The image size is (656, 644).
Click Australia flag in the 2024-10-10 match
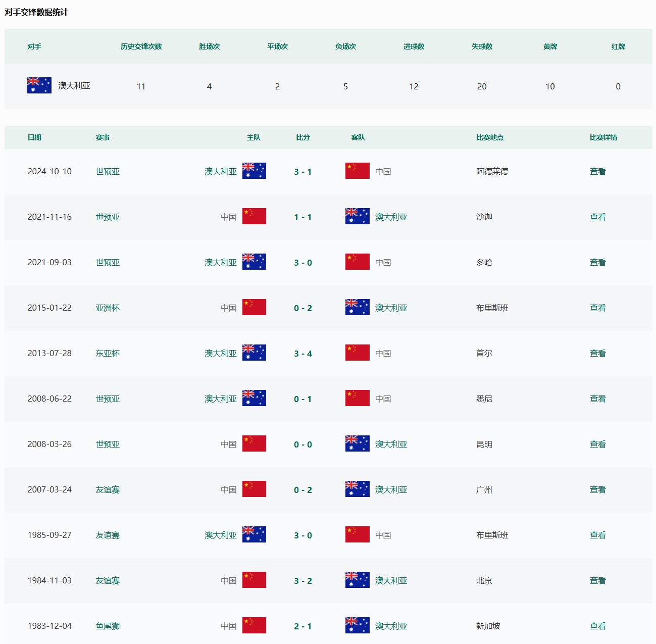(254, 171)
